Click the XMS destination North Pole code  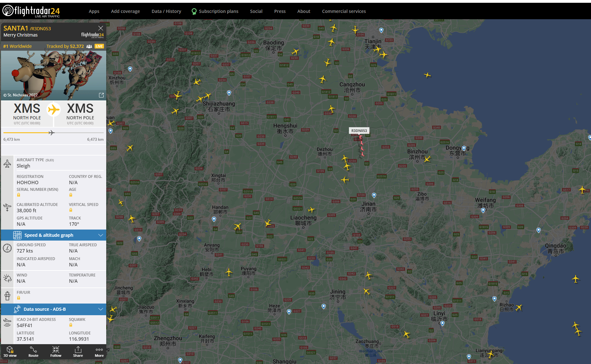(80, 108)
